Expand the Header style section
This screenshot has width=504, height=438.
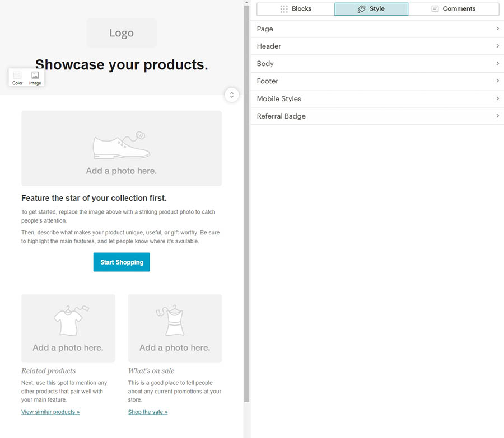pyautogui.click(x=378, y=46)
